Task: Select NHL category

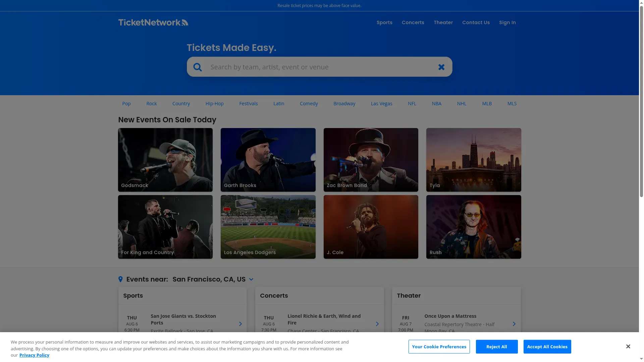Action: [x=462, y=104]
